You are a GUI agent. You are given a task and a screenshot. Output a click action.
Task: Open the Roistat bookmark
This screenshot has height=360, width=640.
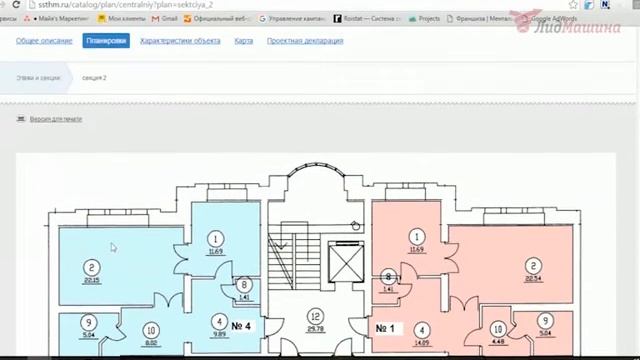pos(367,19)
